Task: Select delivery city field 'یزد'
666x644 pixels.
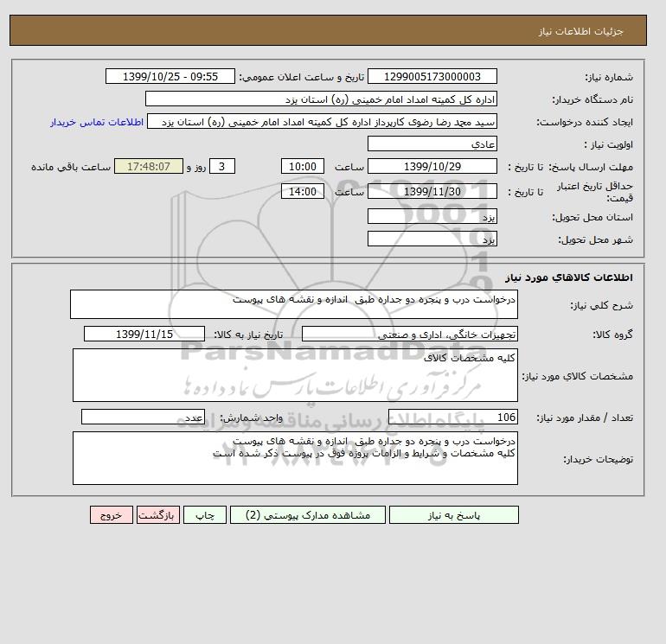Action: (x=432, y=239)
